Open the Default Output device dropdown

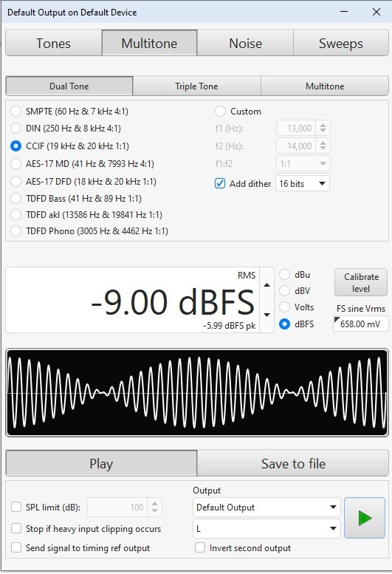pyautogui.click(x=267, y=507)
